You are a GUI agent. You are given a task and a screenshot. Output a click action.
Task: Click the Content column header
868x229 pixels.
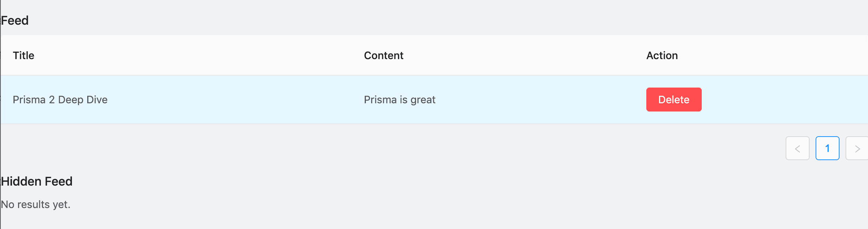[x=383, y=55]
